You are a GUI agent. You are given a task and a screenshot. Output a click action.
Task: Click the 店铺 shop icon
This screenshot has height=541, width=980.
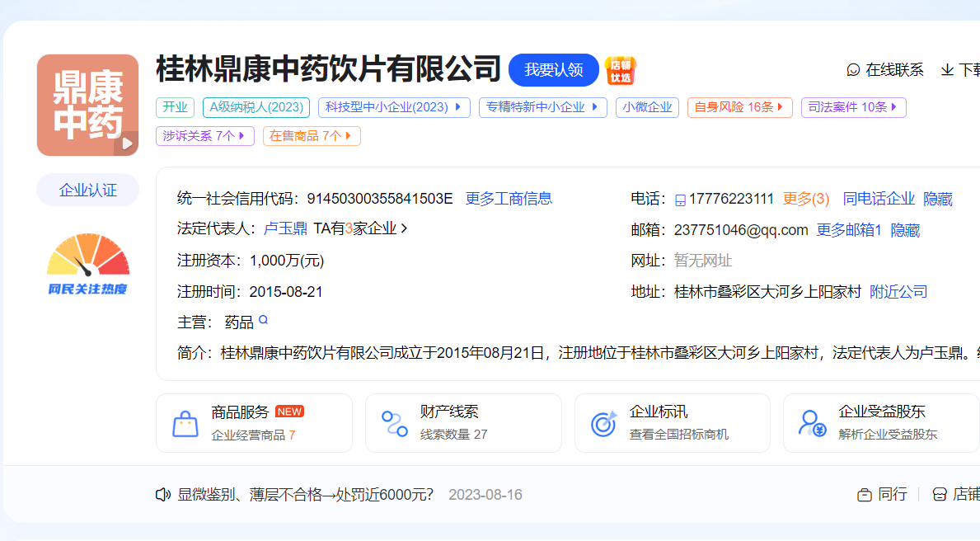[940, 495]
